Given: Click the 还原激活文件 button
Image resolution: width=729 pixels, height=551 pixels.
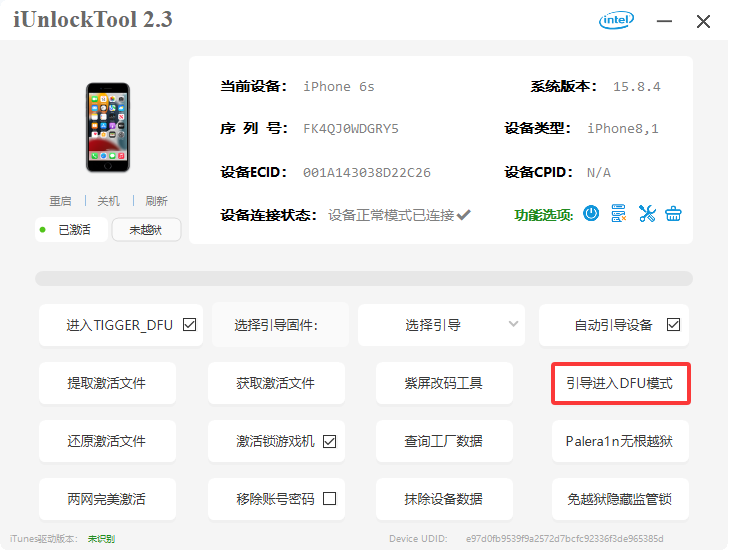Looking at the screenshot, I should (x=107, y=441).
